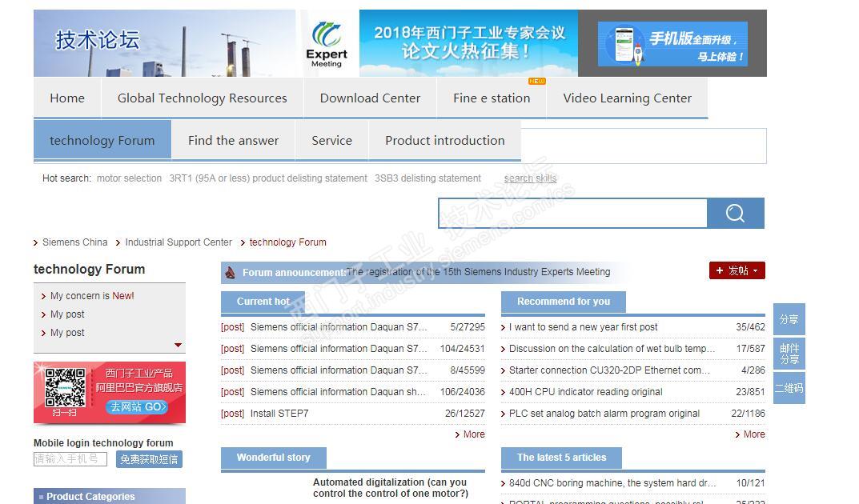Open My concern is New! sidebar link
Screen dimensions: 859x504
tap(92, 296)
